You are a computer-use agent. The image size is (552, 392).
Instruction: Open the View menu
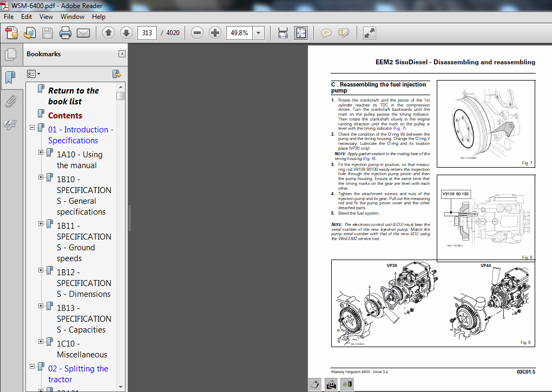click(46, 17)
